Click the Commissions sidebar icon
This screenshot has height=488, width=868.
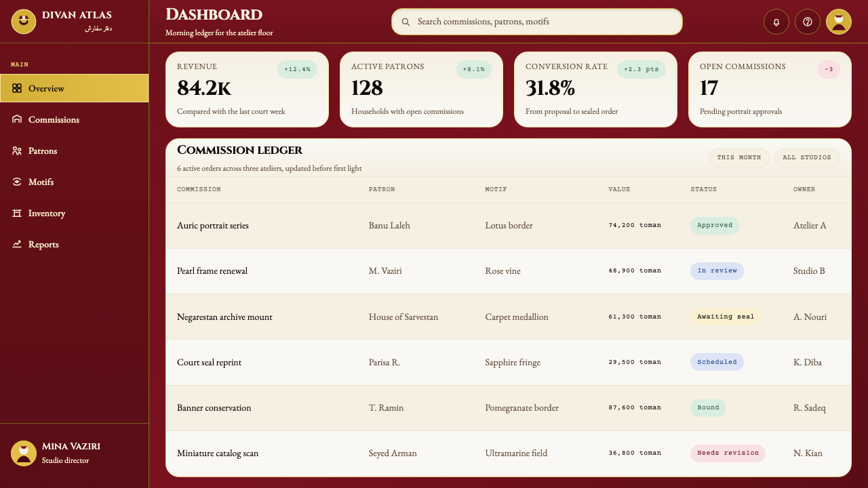pyautogui.click(x=17, y=119)
